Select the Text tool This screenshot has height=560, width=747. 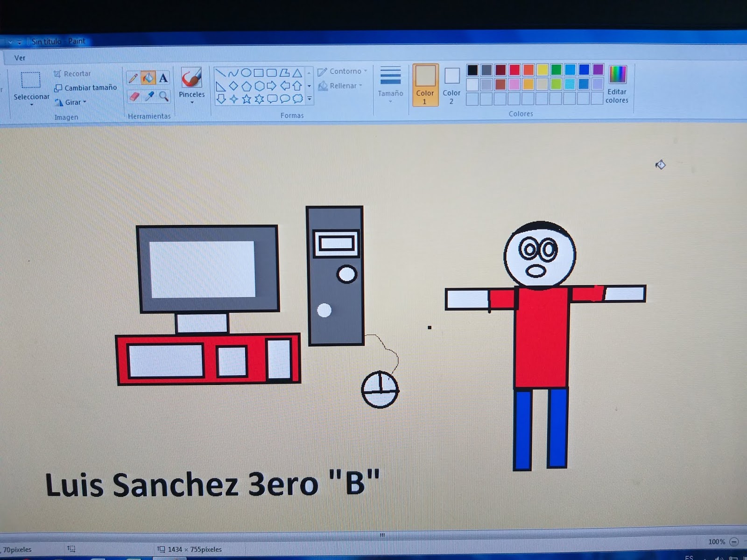click(x=163, y=78)
